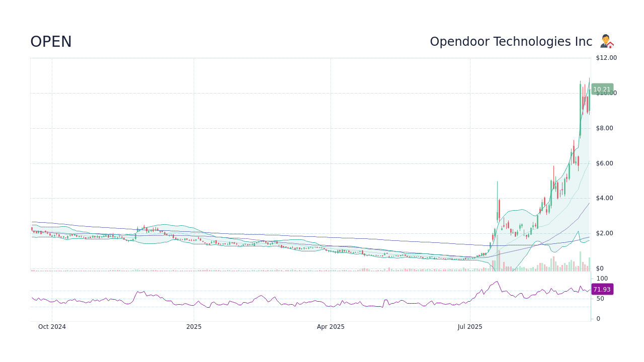Click the 2025 date axis label
Image resolution: width=644 pixels, height=362 pixels.
coord(194,327)
